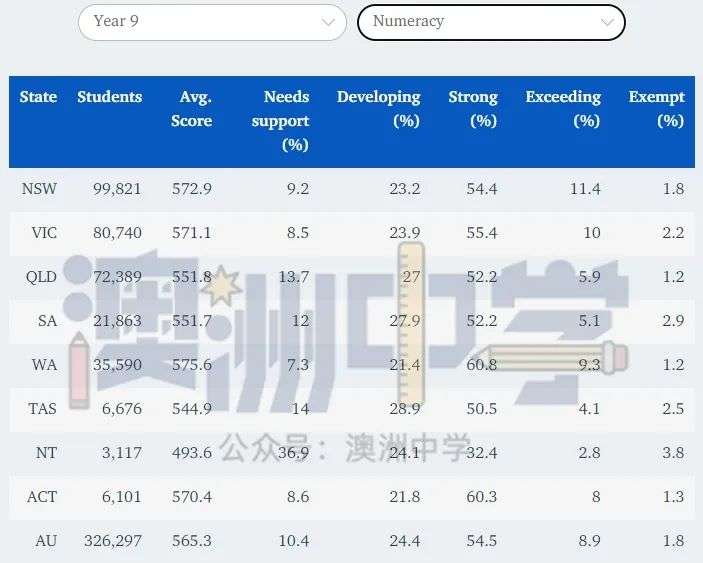
Task: Click the chevron arrow in Numeracy selector
Action: 607,22
